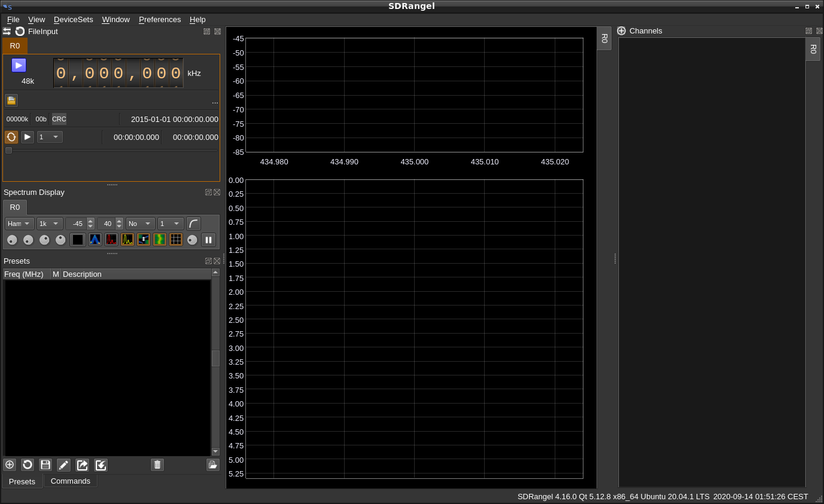Open the Window menu
The width and height of the screenshot is (824, 504).
116,19
